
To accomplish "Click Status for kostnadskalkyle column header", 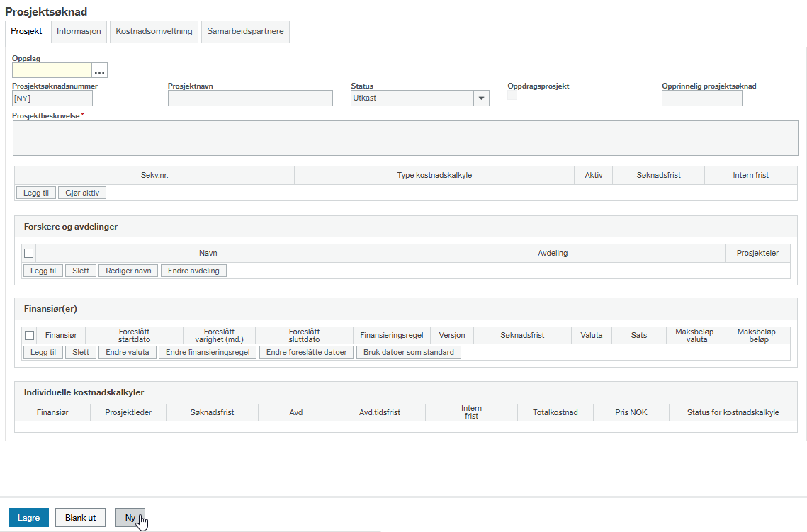I will pos(733,412).
